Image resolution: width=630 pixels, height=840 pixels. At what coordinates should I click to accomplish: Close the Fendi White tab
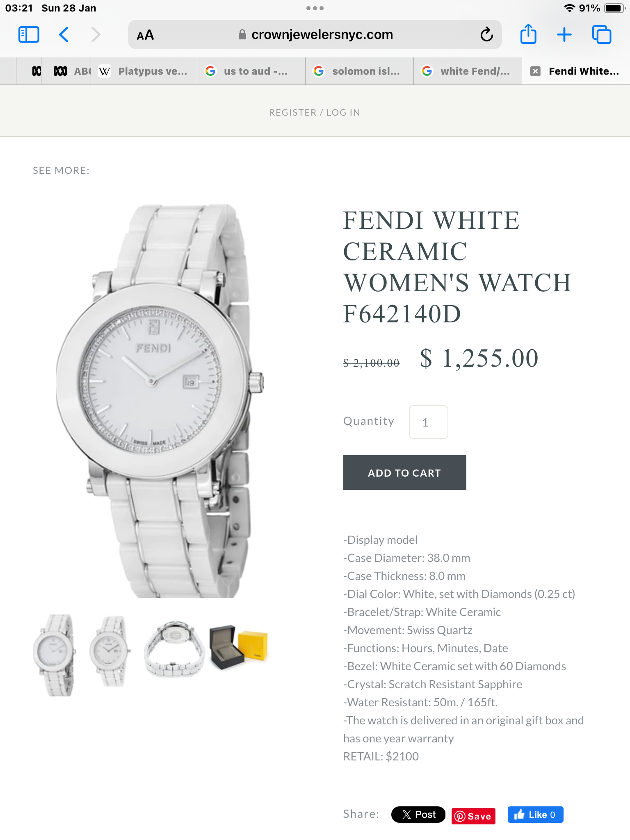(535, 71)
